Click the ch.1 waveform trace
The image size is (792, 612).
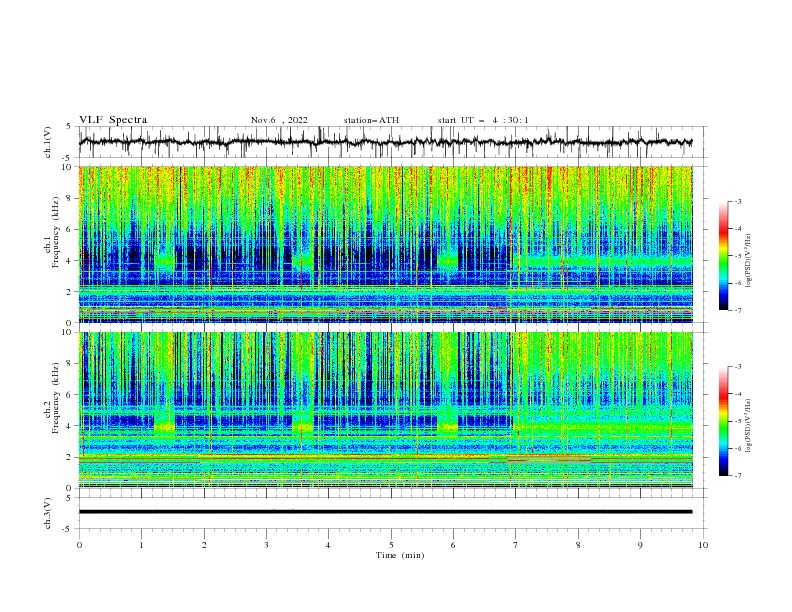tap(385, 142)
